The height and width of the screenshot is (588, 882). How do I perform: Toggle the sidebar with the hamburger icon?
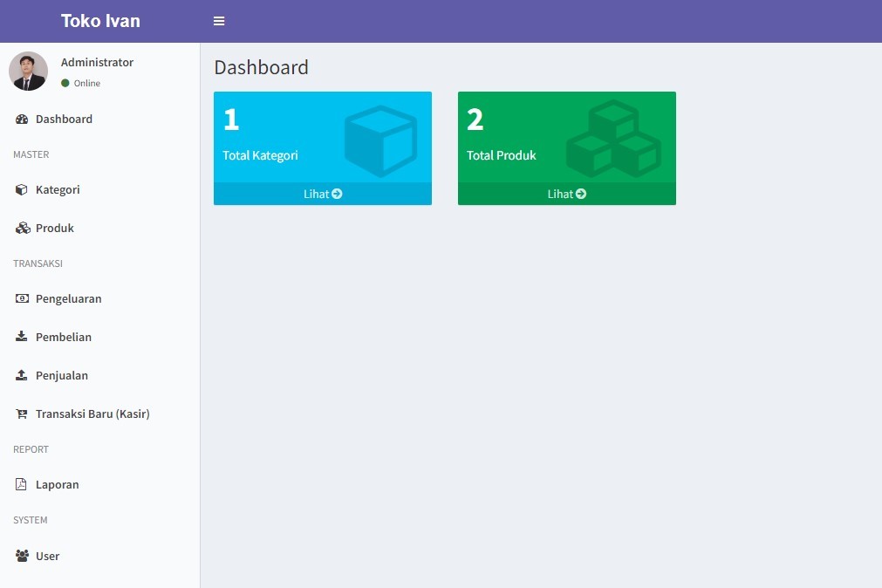coord(219,21)
